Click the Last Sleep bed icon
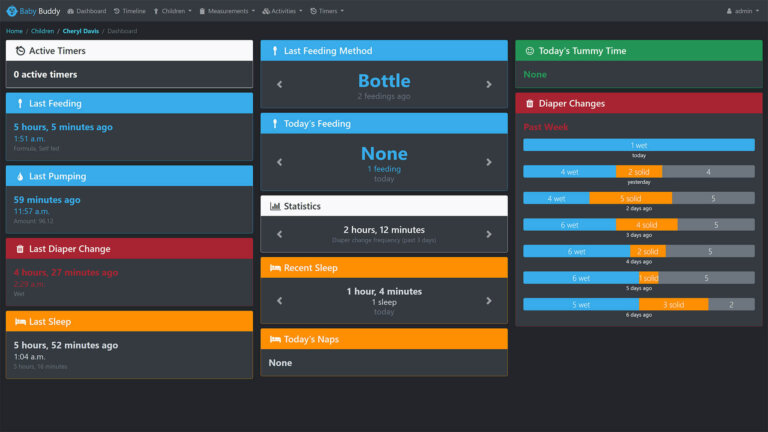 click(x=20, y=322)
